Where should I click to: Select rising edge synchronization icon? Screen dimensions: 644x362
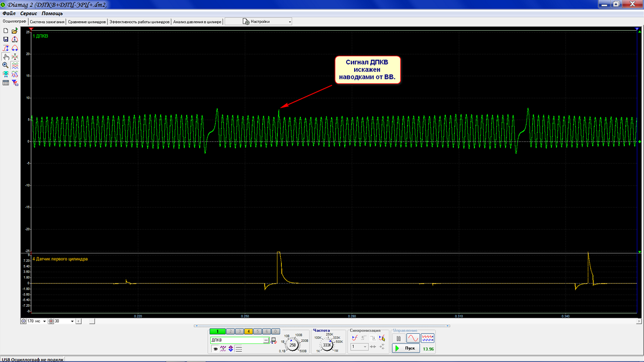coord(355,338)
